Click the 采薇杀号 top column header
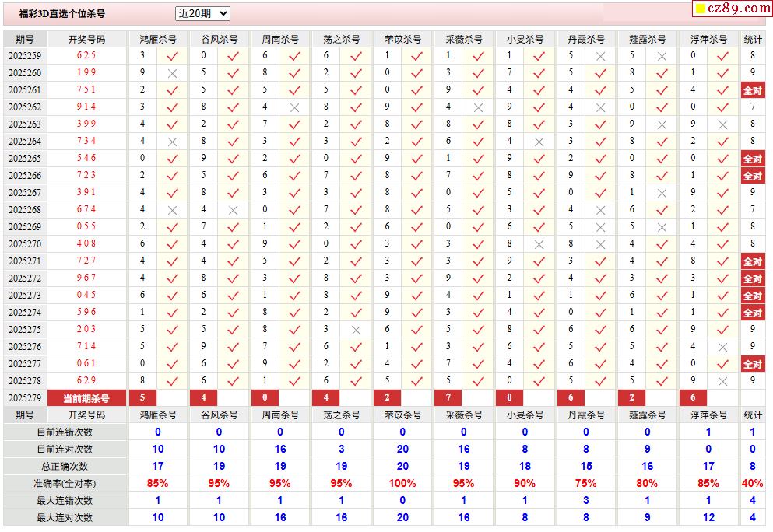The height and width of the screenshot is (532, 773). point(463,40)
